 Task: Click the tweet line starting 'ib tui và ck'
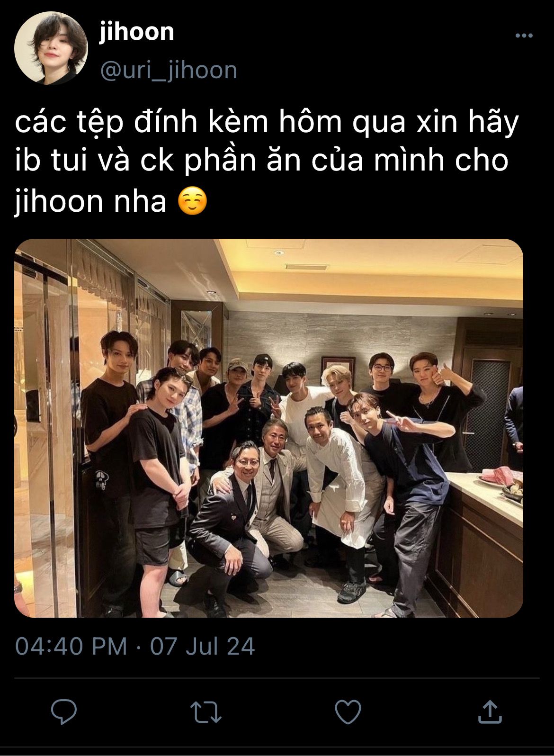[261, 161]
